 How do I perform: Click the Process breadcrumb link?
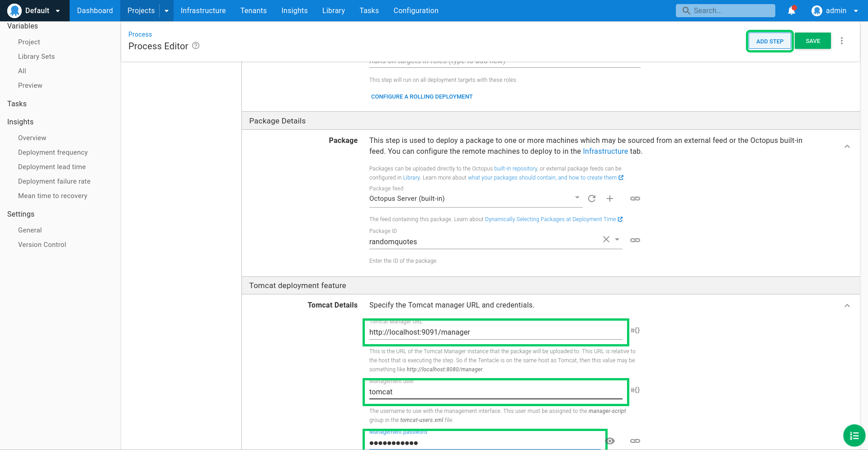pos(140,34)
